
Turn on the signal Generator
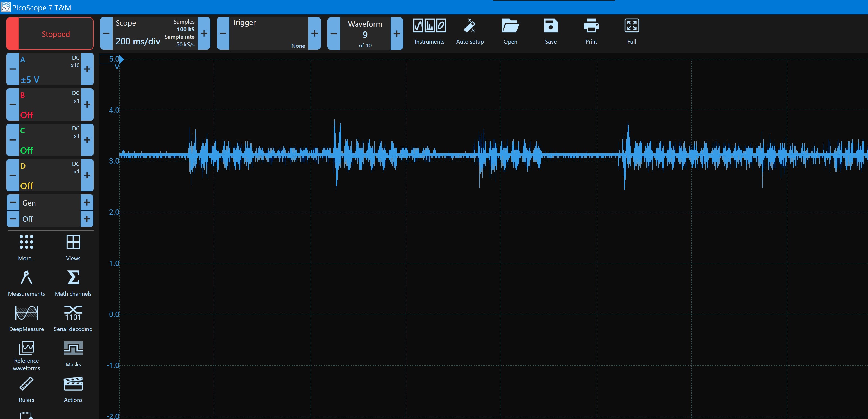point(50,210)
